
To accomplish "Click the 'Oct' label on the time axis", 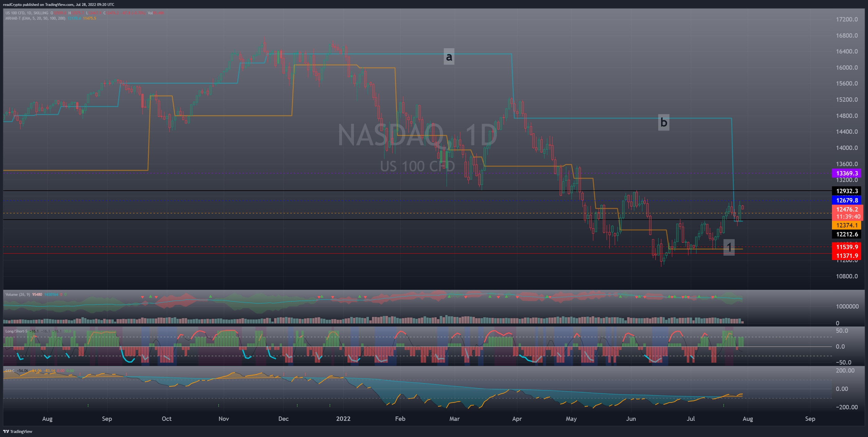I will 167,419.
